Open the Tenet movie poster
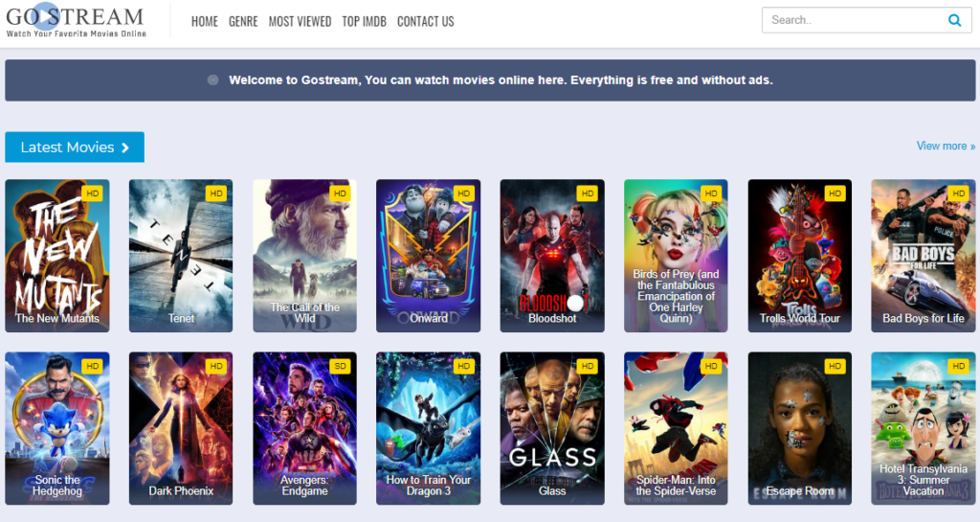 [x=181, y=256]
